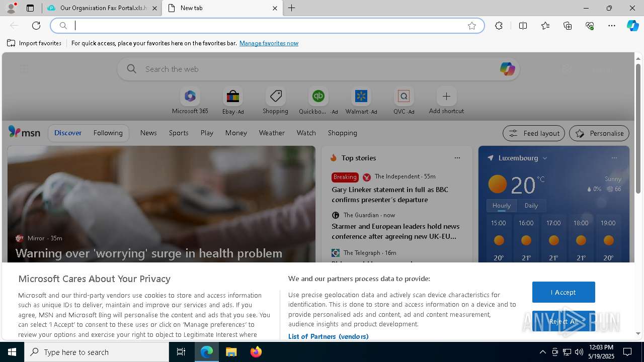Open the Quickbooks shortcut

tap(318, 102)
